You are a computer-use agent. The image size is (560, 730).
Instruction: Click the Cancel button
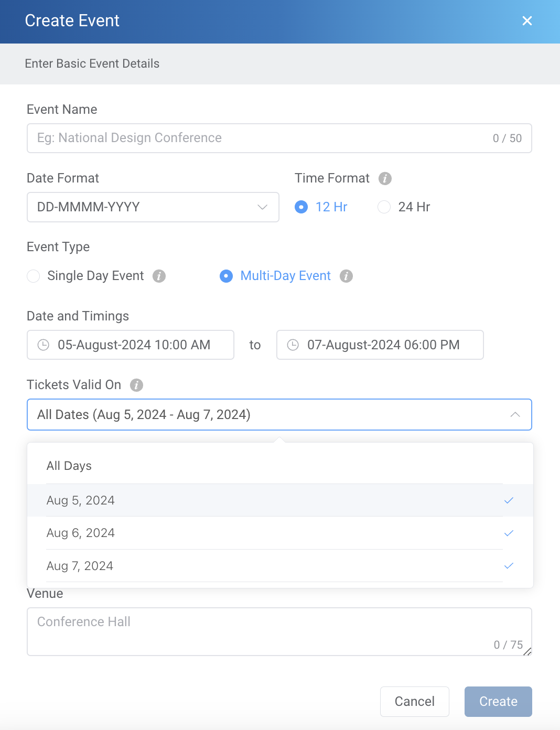pyautogui.click(x=414, y=701)
